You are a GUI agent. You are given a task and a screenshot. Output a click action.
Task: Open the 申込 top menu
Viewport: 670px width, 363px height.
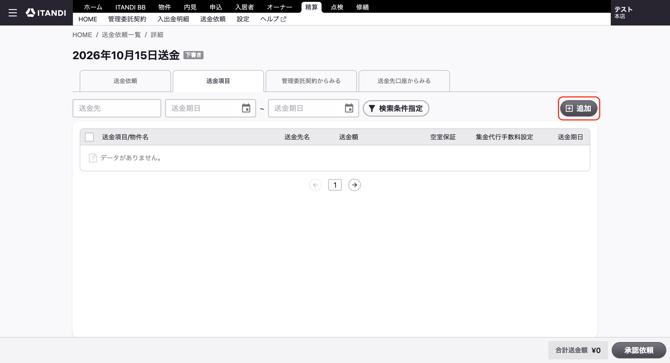pos(215,7)
